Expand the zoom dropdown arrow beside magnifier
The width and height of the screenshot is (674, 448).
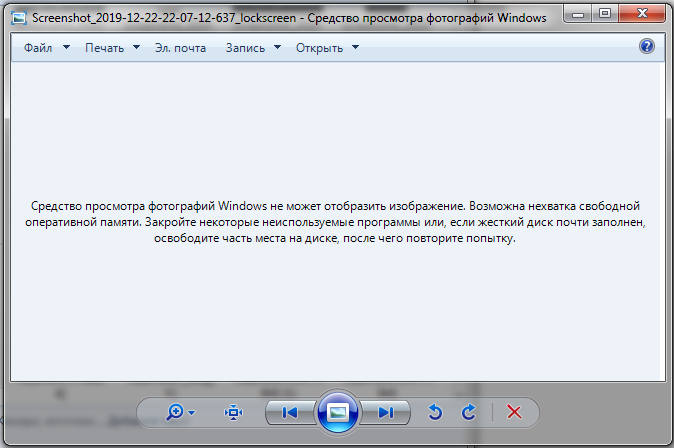192,413
